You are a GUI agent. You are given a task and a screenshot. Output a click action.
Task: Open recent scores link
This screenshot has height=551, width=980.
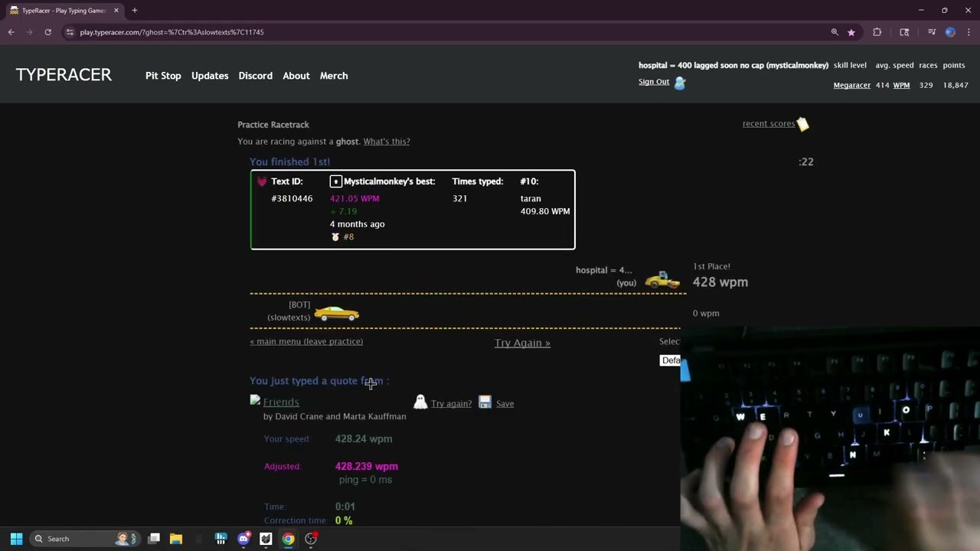(x=769, y=123)
